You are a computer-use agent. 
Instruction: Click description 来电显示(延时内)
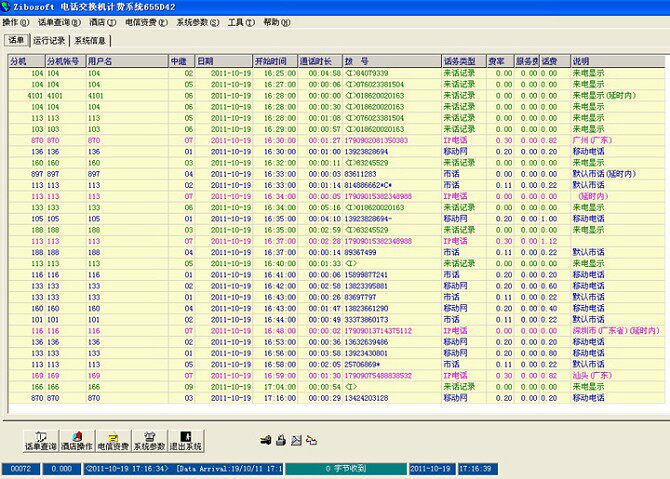click(604, 95)
